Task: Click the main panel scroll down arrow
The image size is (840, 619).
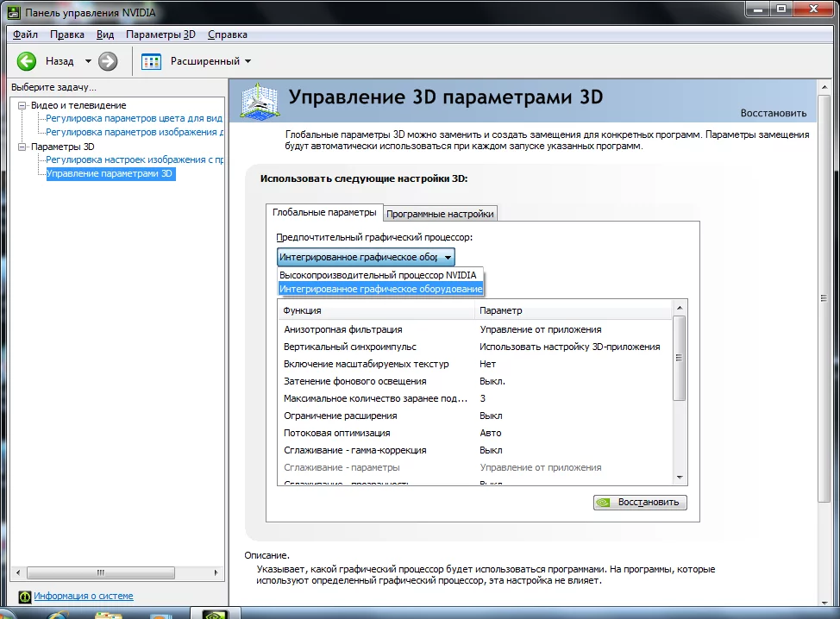Action: tap(824, 603)
